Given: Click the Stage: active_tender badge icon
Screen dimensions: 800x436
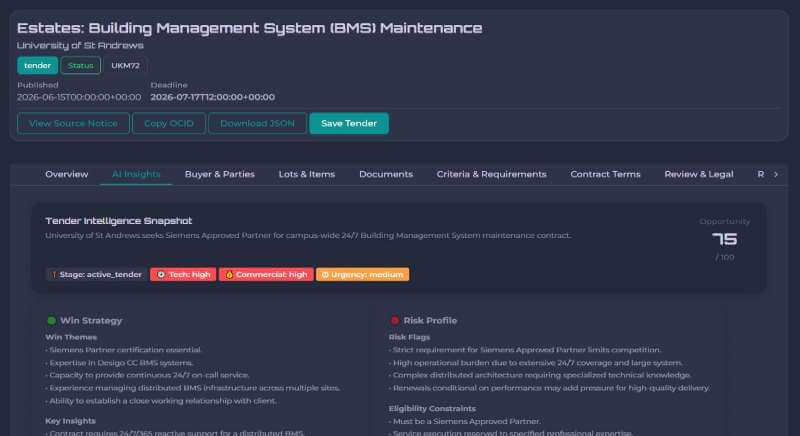Looking at the screenshot, I should (x=54, y=274).
